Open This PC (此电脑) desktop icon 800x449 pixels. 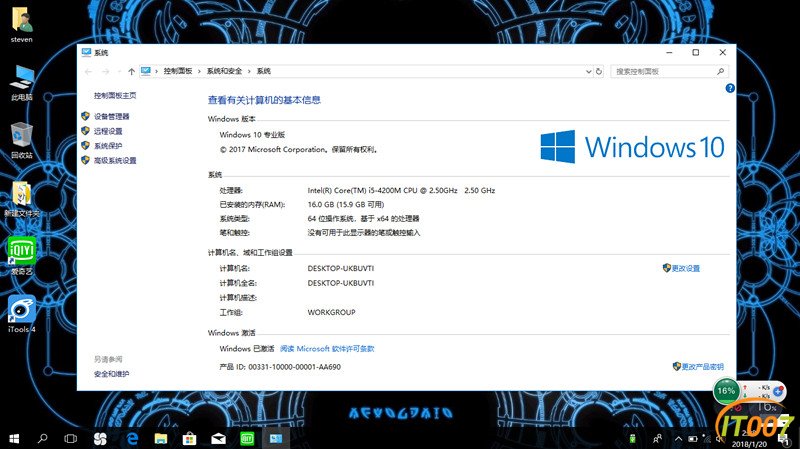[21, 83]
